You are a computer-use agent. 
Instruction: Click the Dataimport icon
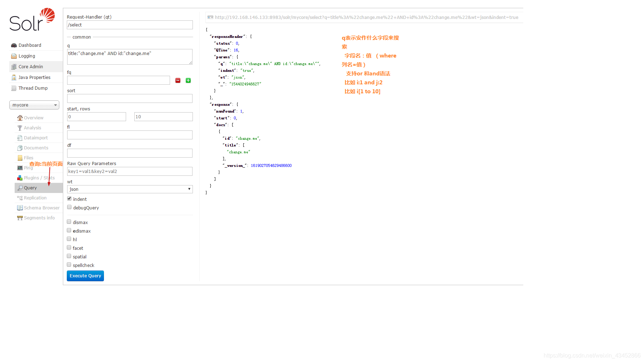click(20, 138)
